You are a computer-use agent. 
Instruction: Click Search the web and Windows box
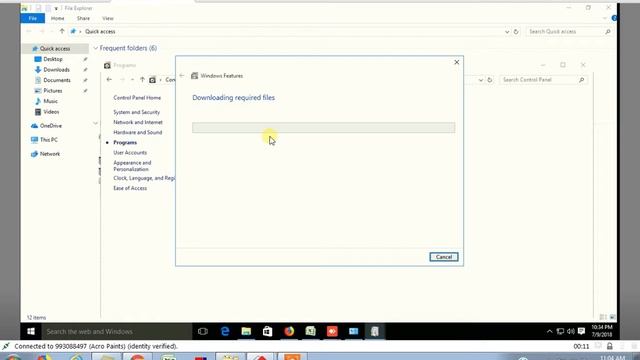(117, 331)
